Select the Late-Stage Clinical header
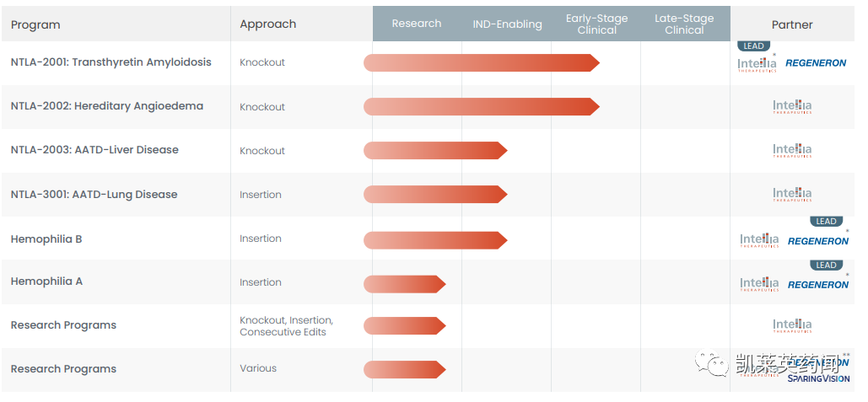 [x=684, y=24]
